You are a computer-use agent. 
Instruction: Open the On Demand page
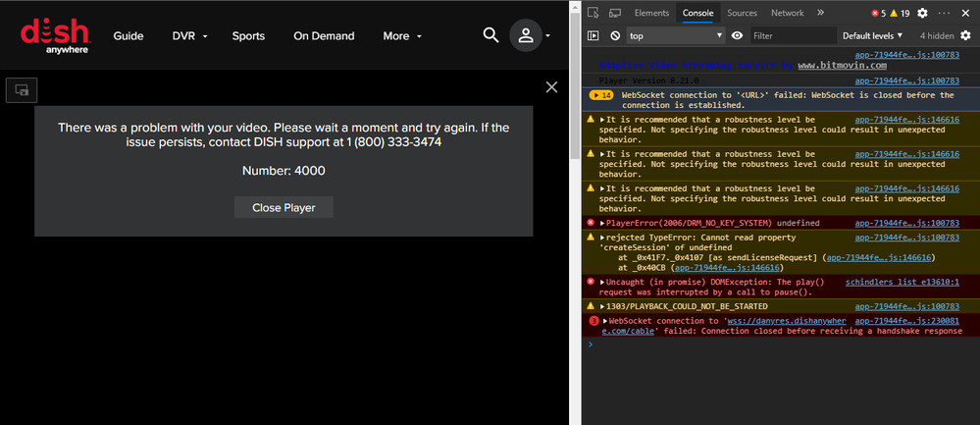coord(324,35)
